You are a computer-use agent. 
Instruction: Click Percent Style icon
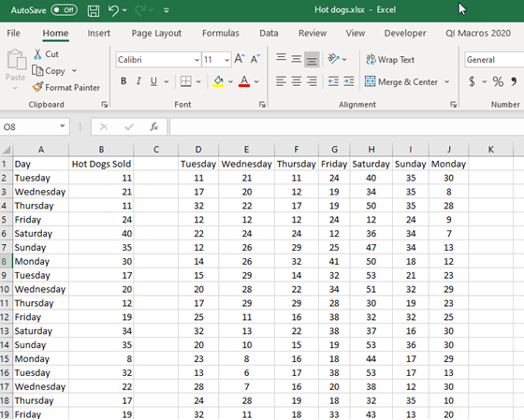pos(498,81)
